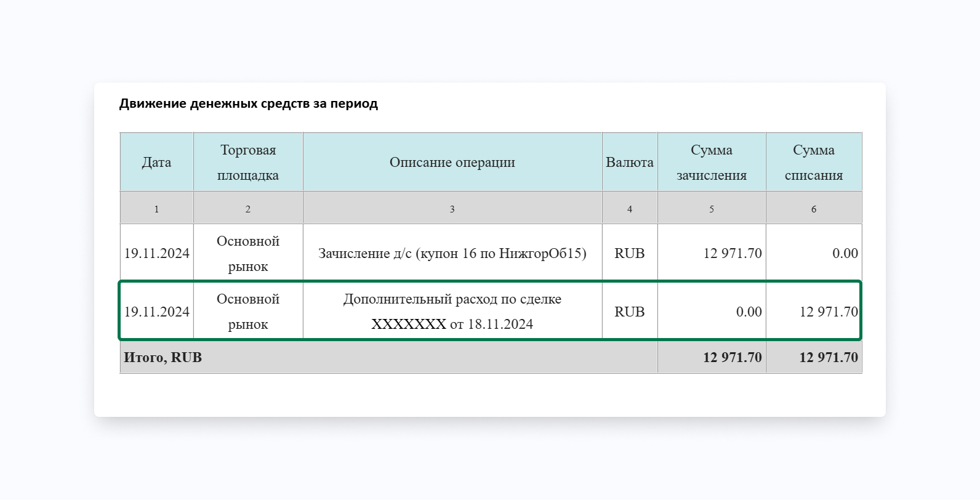Click 'Основной рынок' in the additional expense row

click(x=248, y=312)
